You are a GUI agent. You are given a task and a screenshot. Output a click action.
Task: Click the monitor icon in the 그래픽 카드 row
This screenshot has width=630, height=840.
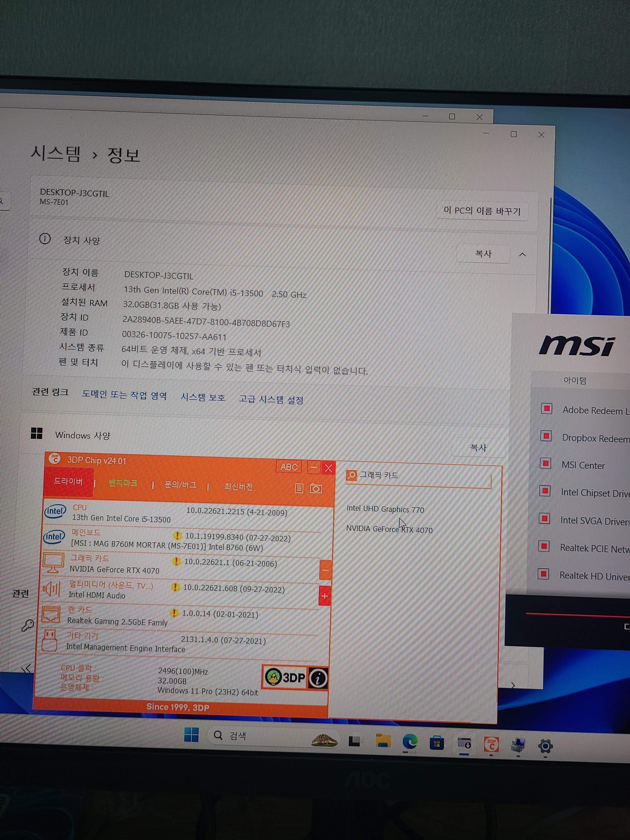tap(53, 563)
